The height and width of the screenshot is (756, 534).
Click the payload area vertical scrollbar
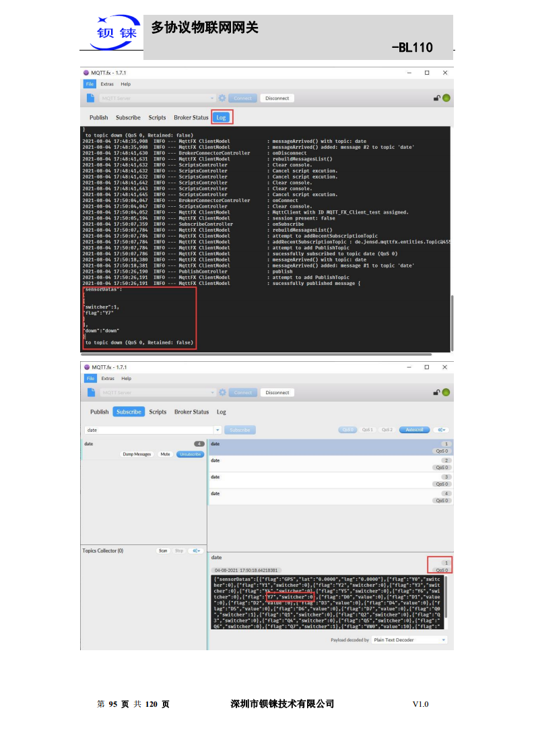pos(446,597)
